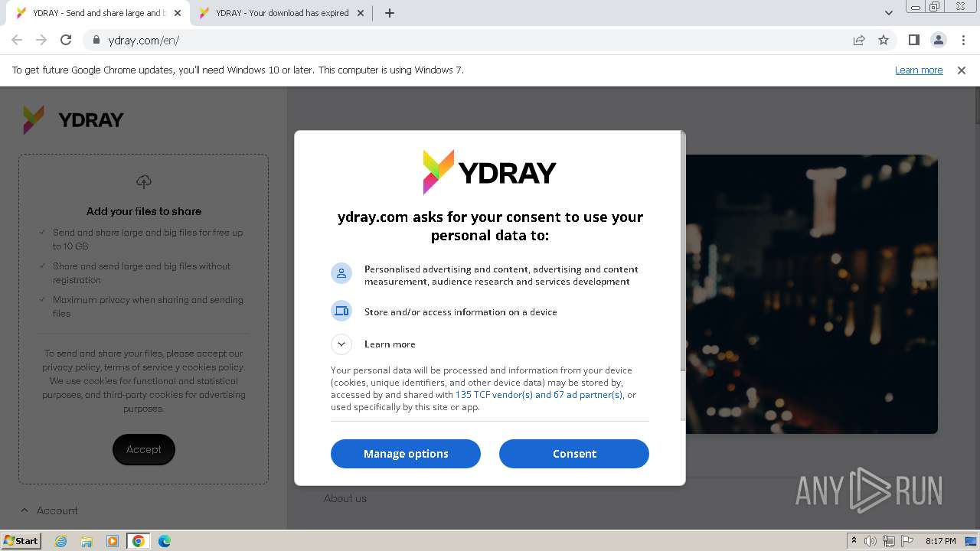Switch to Your download has expired tab
This screenshot has height=551, width=980.
281,13
